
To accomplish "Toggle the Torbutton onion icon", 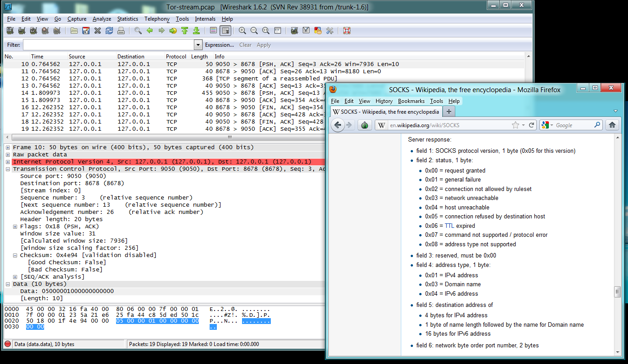I will pos(365,125).
